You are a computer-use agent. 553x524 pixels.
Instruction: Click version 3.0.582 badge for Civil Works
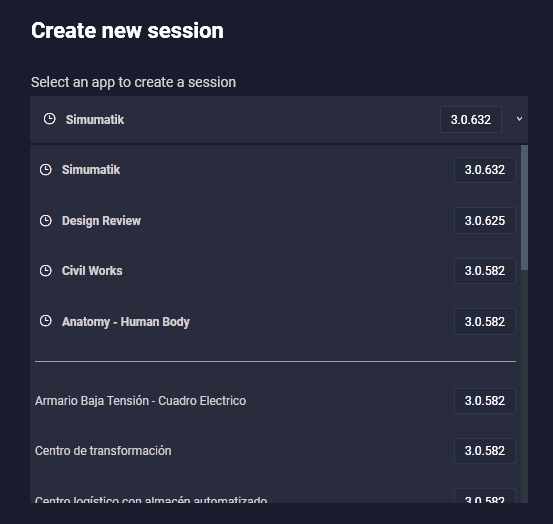pyautogui.click(x=485, y=271)
